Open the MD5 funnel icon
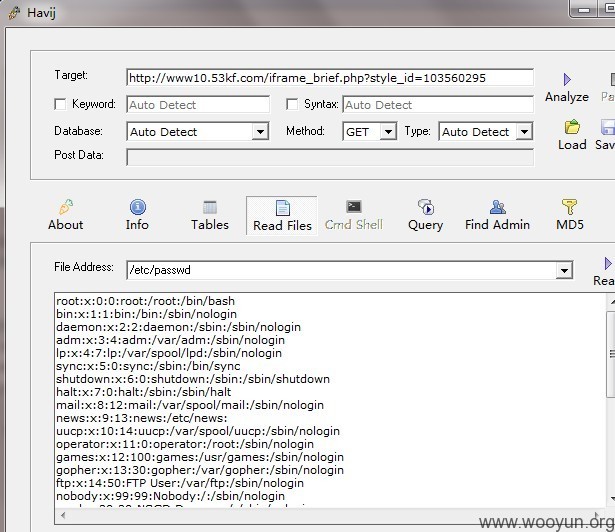Screen dimensions: 615x532 point(570,207)
